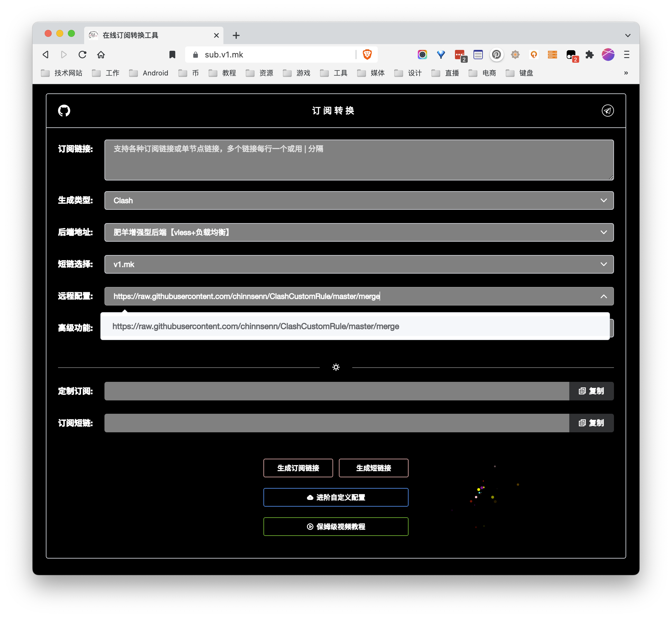Collapse the 远程配置 dropdown arrow
Image resolution: width=672 pixels, height=618 pixels.
604,296
